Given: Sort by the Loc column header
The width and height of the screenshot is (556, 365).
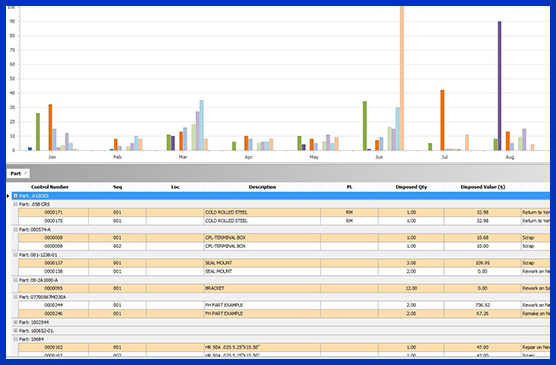Looking at the screenshot, I should click(175, 187).
